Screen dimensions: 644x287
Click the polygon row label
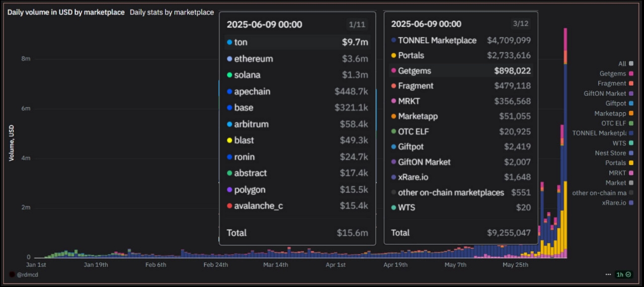pos(250,189)
